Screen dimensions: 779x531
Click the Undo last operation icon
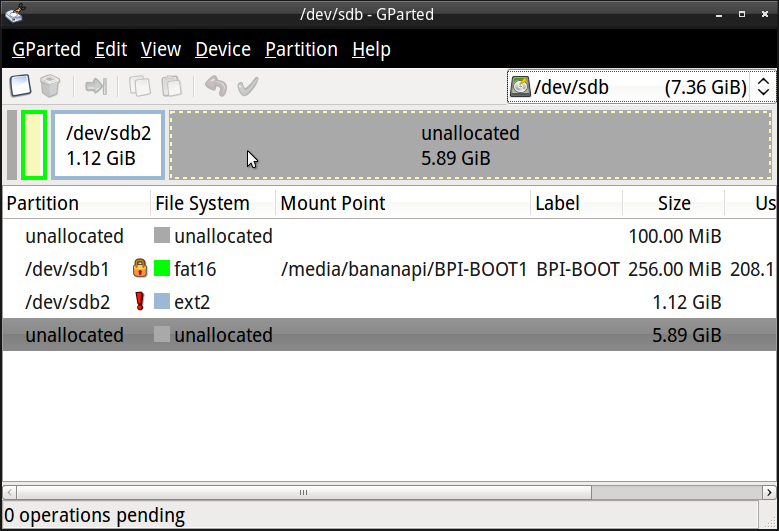click(215, 86)
